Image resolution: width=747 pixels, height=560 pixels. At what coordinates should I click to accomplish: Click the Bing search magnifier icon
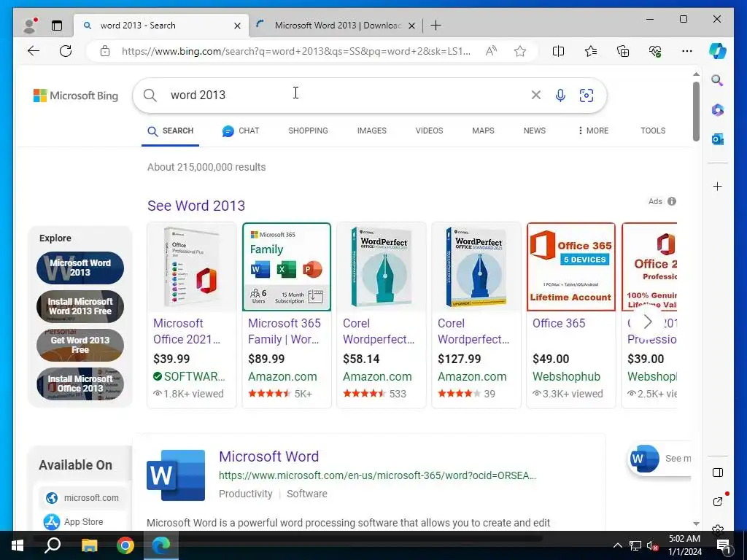(x=150, y=96)
